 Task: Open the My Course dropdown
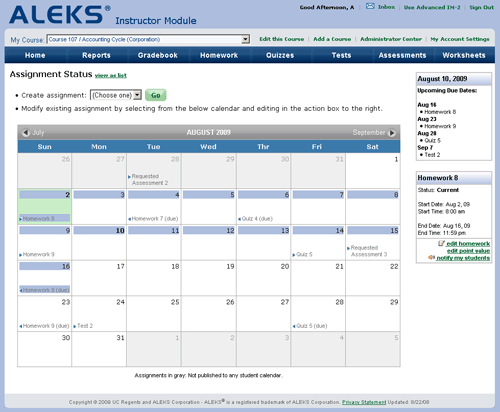(148, 39)
